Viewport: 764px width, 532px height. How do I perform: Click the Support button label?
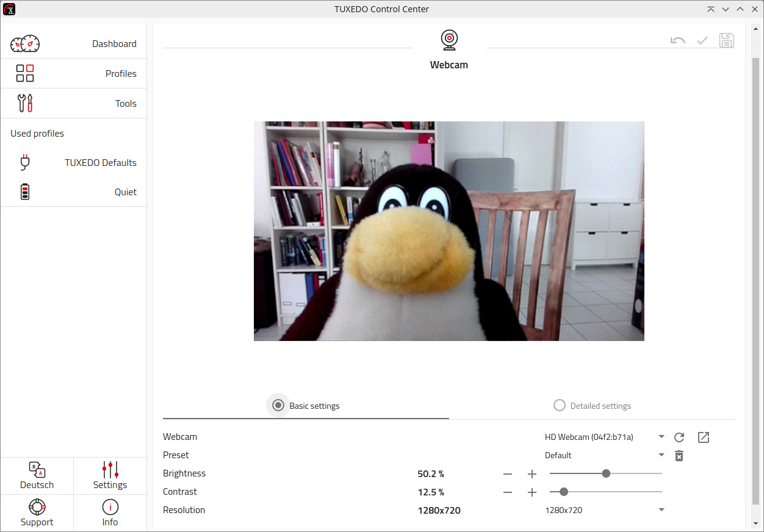click(x=37, y=522)
